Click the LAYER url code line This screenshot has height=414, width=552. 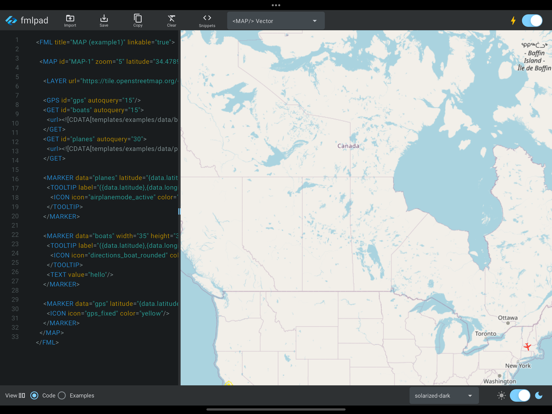[111, 81]
